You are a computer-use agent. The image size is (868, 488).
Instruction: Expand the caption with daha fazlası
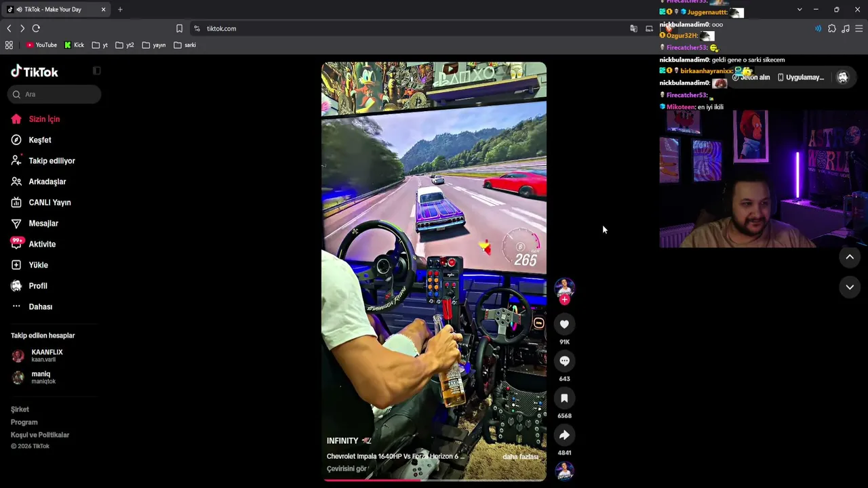(x=520, y=457)
